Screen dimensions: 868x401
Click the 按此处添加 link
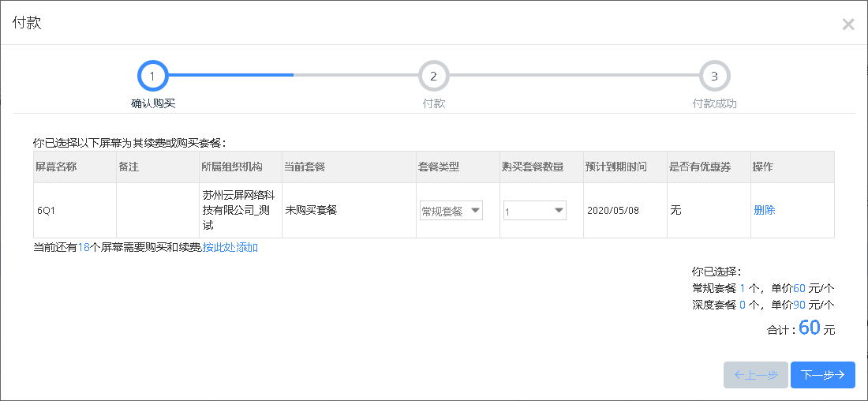click(230, 248)
